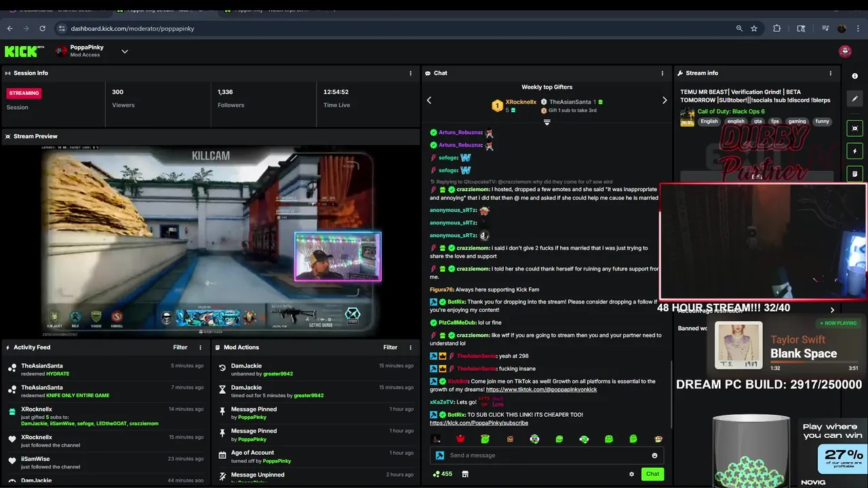Screen dimensions: 868x488
Task: Open Mod Actions options menu
Action: pos(410,348)
